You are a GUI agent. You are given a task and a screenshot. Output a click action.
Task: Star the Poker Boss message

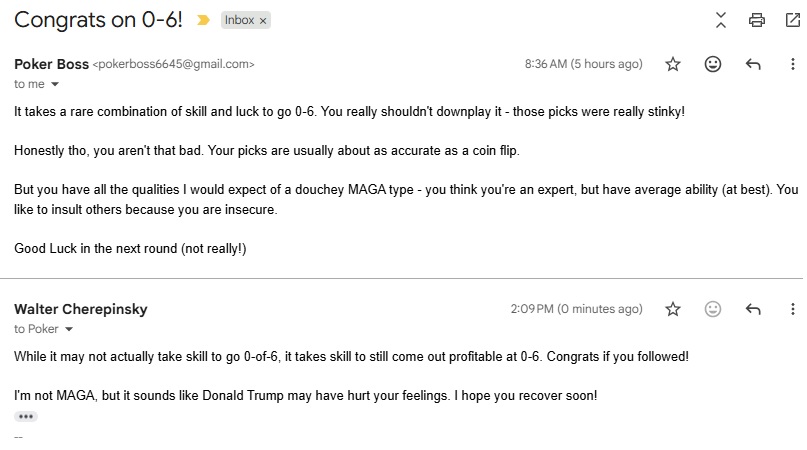point(673,64)
